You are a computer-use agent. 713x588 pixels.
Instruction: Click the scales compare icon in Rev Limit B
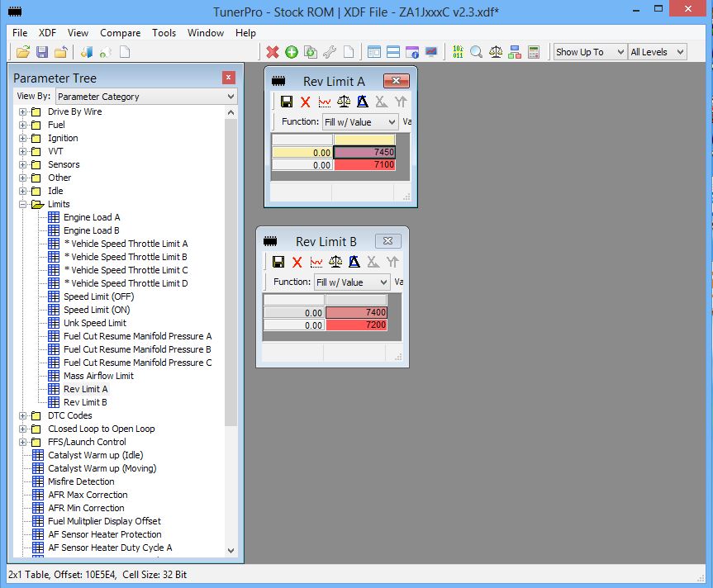tap(335, 262)
